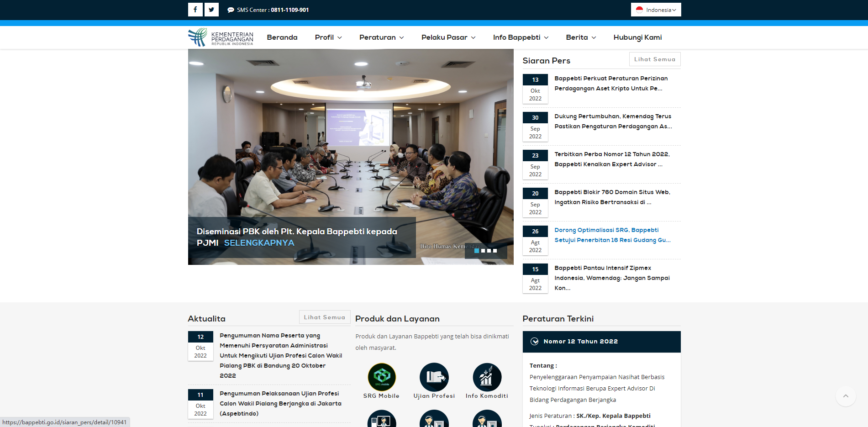Select the third carousel slide indicator
Image resolution: width=868 pixels, height=427 pixels.
[489, 251]
